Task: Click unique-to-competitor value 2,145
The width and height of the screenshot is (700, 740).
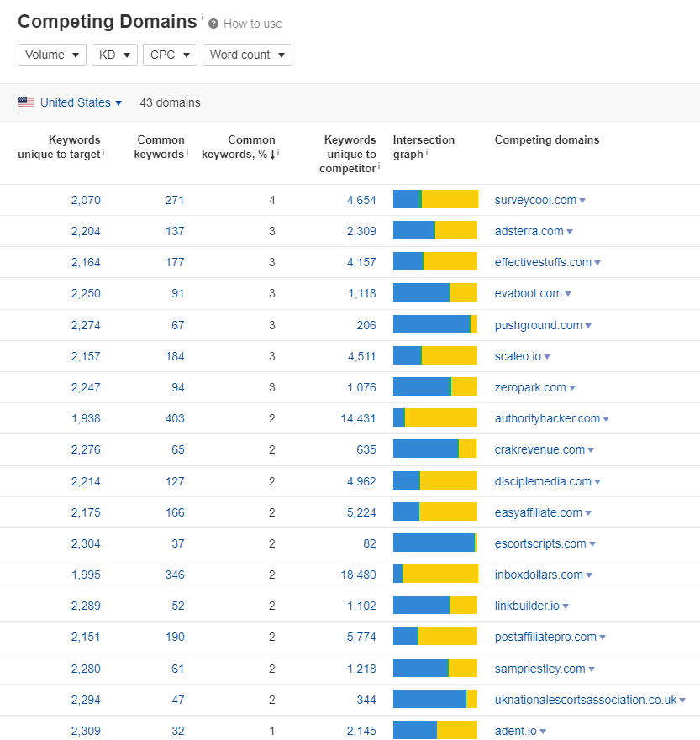Action: [x=361, y=731]
